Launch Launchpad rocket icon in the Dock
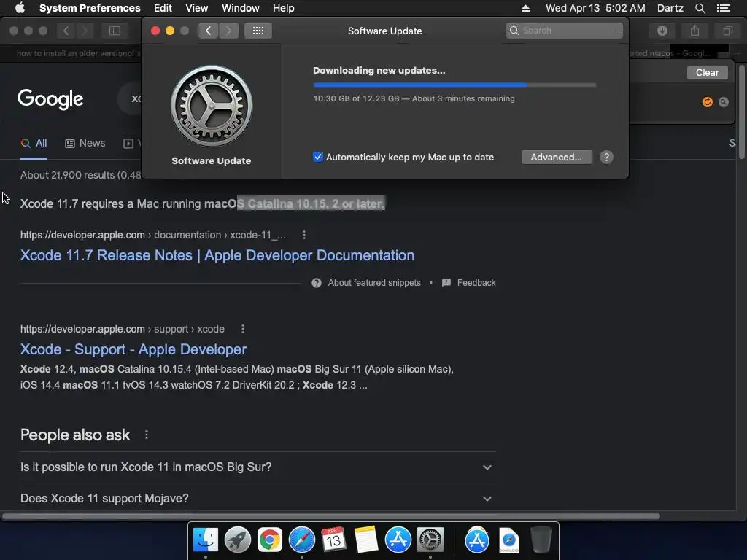This screenshot has height=560, width=747. click(x=237, y=540)
